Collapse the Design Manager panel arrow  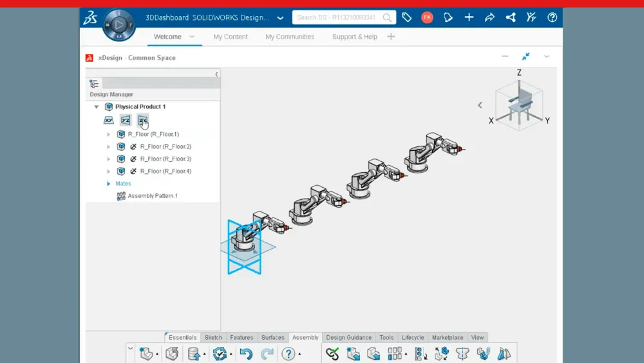pyautogui.click(x=216, y=74)
